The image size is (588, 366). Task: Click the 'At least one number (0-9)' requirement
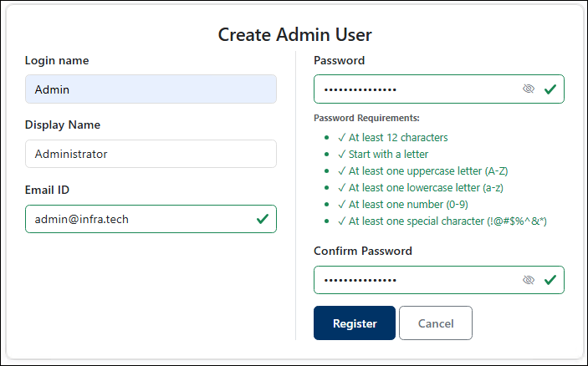point(403,205)
